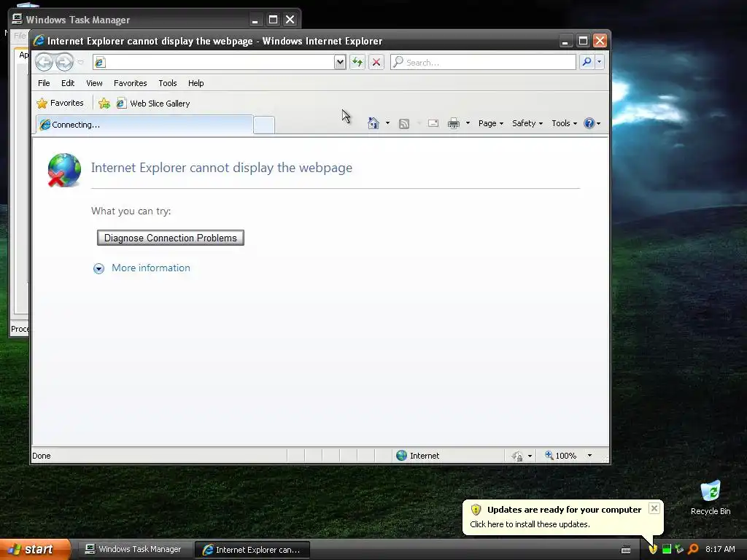Click the 8:17 AM system clock

[720, 549]
